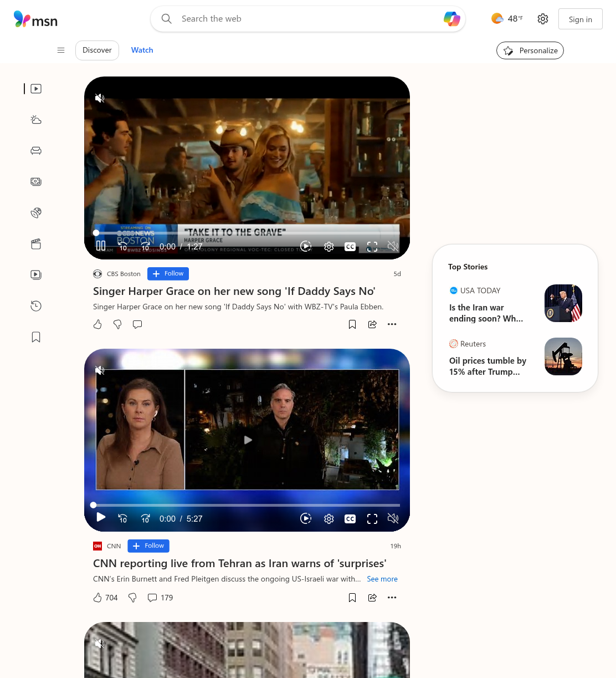This screenshot has width=616, height=678.
Task: Open comments on Harper Grace video
Action: tap(137, 324)
